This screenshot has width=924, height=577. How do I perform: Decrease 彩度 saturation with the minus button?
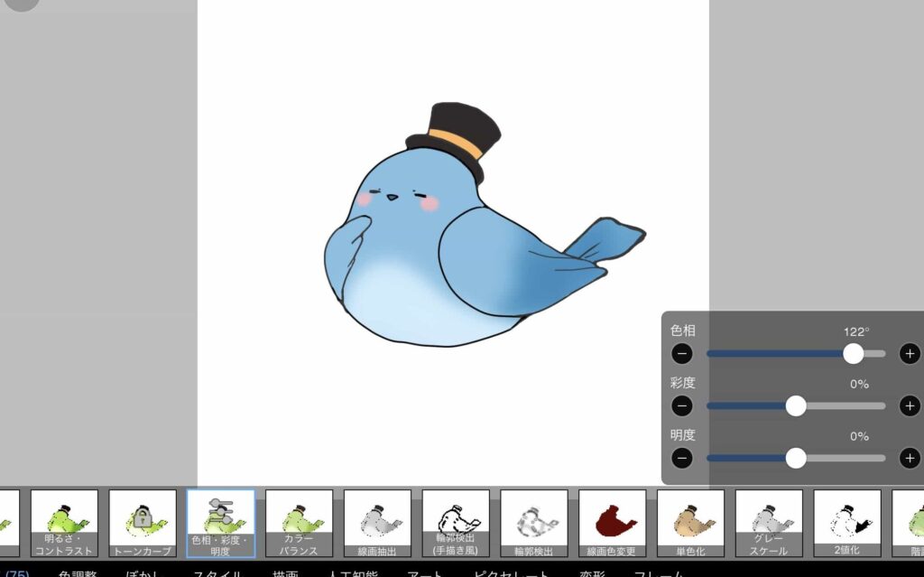682,406
